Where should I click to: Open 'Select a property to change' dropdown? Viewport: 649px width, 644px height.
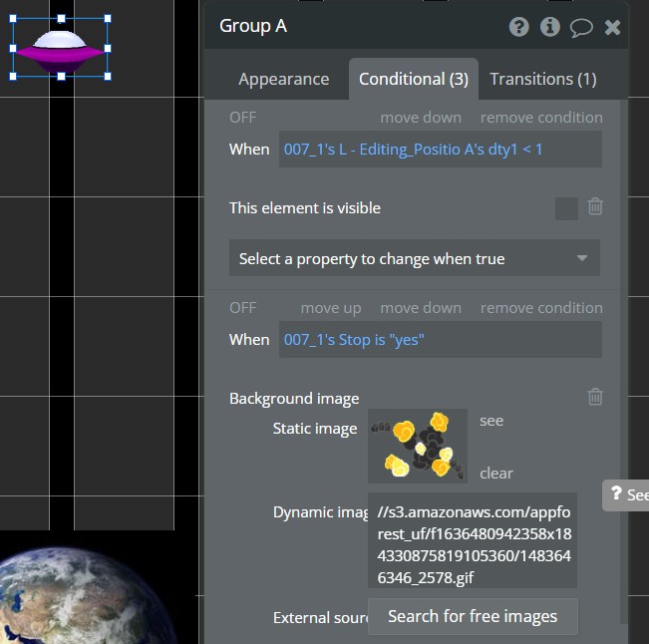coord(415,258)
